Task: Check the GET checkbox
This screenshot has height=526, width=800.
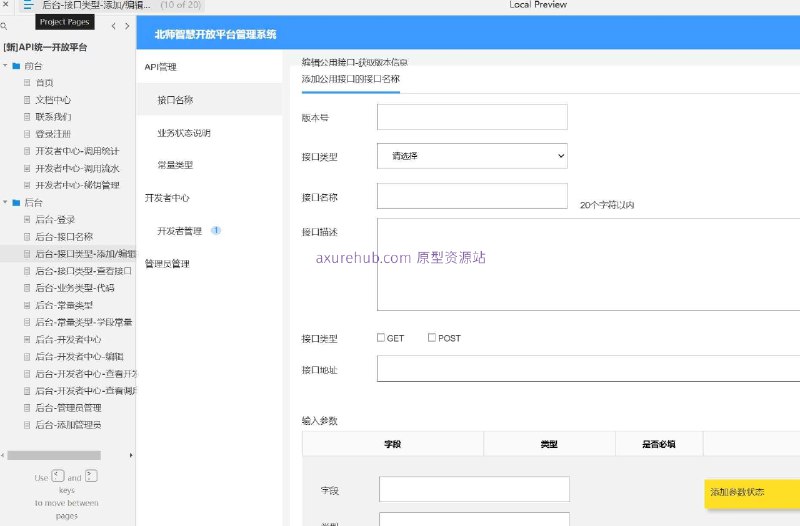Action: [x=381, y=337]
